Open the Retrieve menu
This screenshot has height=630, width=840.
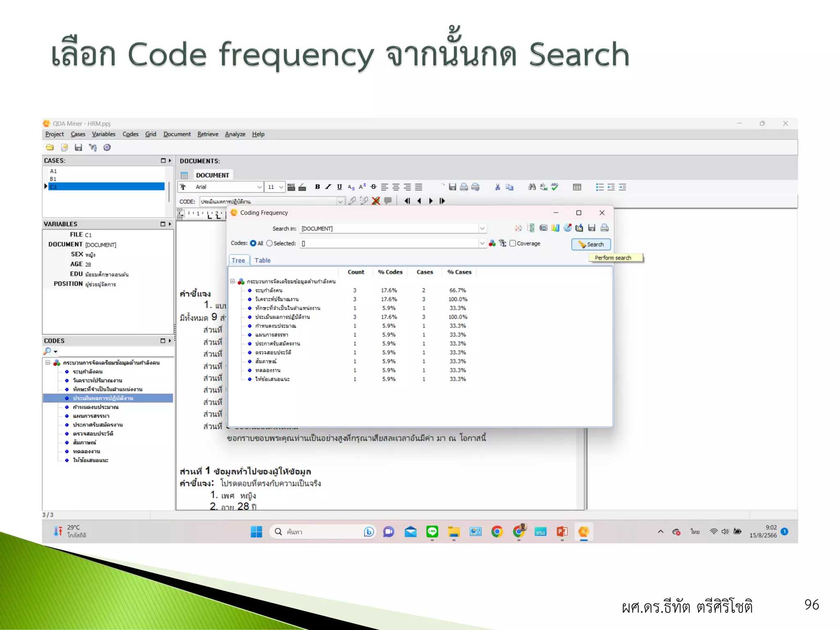208,134
